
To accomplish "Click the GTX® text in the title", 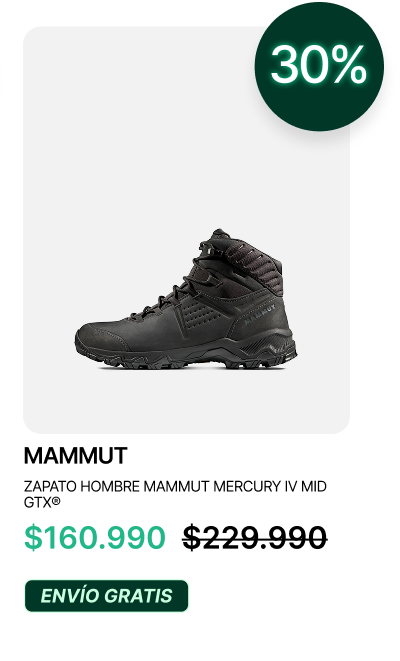I will (x=42, y=502).
